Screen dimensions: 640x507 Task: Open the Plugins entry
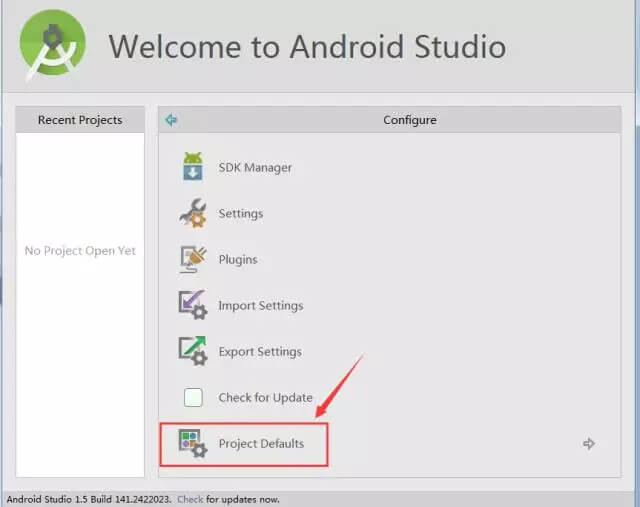[238, 260]
